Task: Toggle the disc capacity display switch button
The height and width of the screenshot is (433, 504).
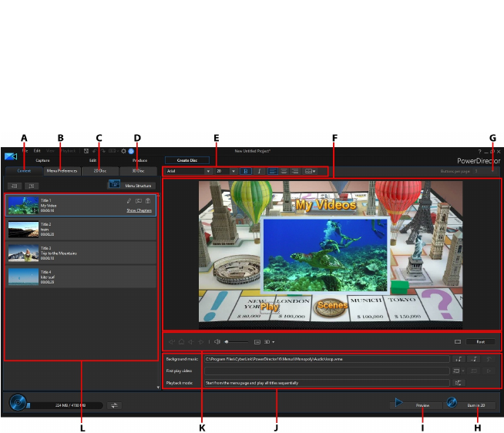Action: 114,405
